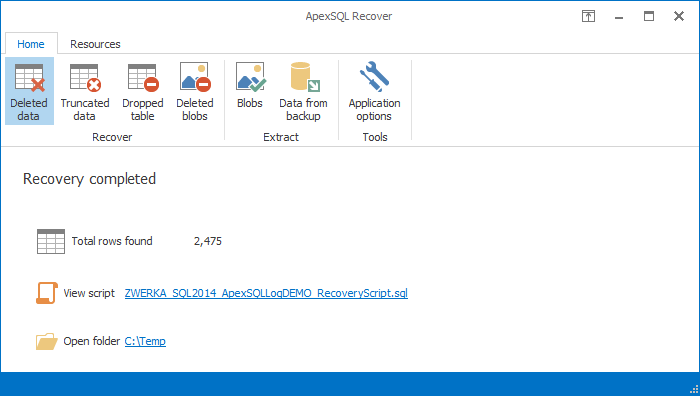Click the Tools group label

click(375, 137)
